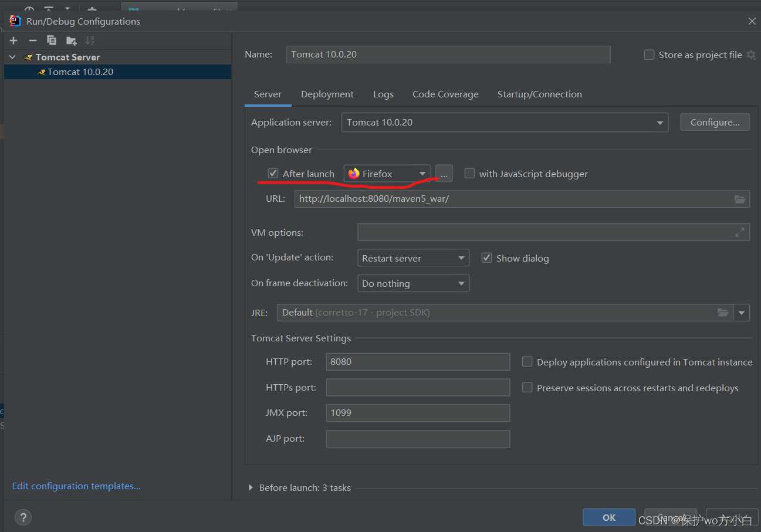Click the HTTP port field
Viewport: 761px width, 532px height.
point(418,362)
